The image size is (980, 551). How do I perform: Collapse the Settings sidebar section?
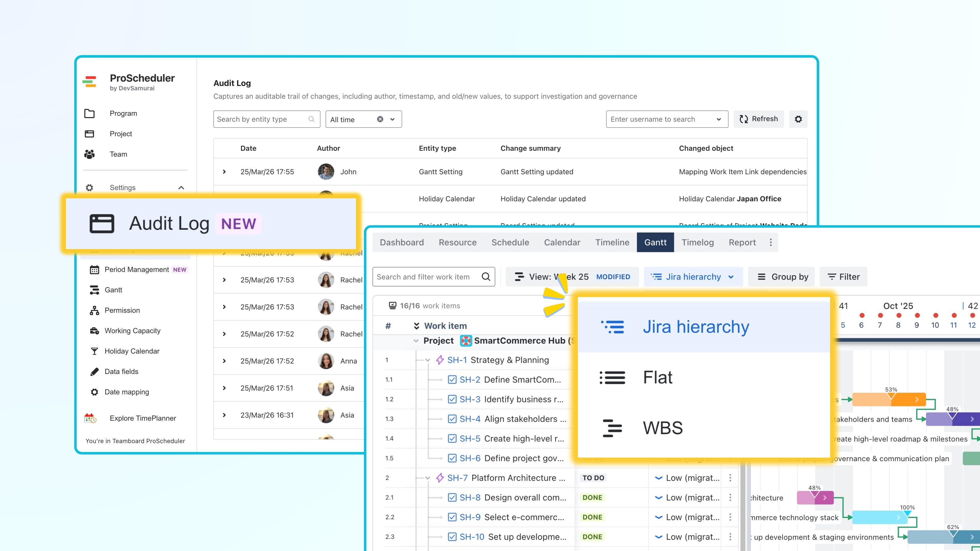(x=181, y=187)
